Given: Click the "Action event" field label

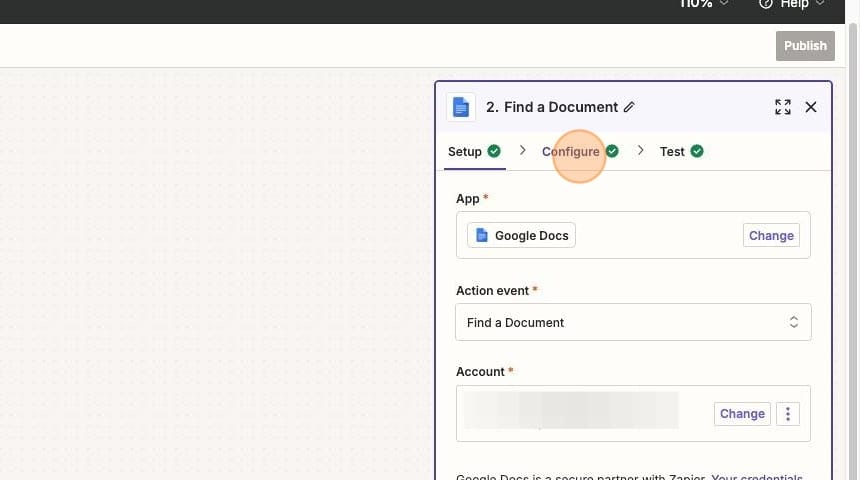Looking at the screenshot, I should click(x=492, y=291).
